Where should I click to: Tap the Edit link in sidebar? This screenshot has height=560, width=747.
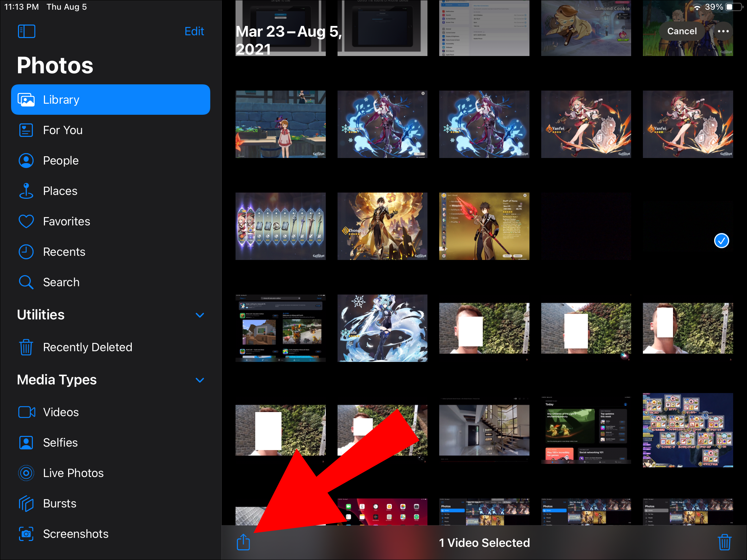click(x=194, y=31)
